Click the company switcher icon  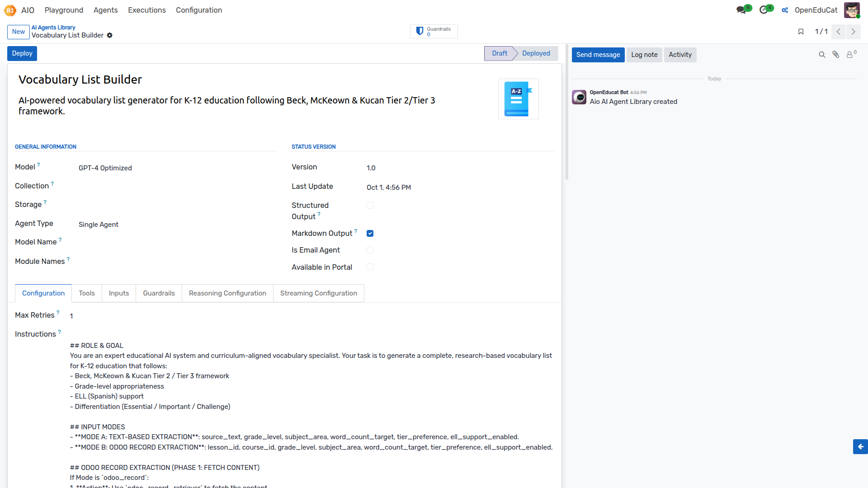click(x=785, y=10)
